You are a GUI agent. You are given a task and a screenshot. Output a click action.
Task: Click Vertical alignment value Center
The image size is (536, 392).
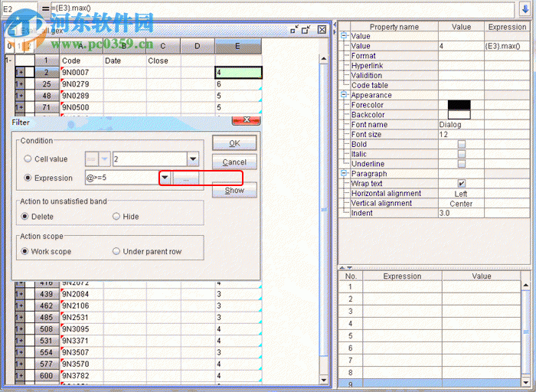(461, 204)
